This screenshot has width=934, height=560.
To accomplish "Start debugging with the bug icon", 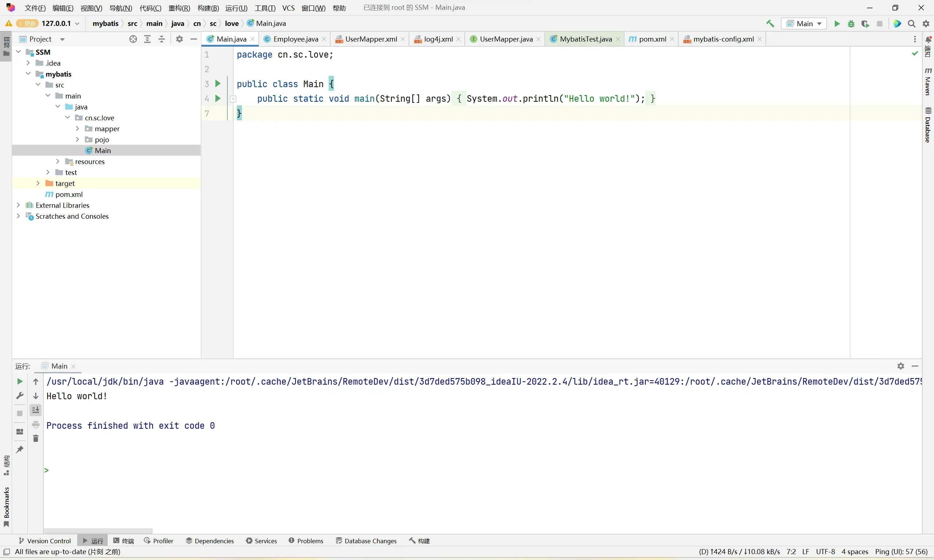I will 851,24.
